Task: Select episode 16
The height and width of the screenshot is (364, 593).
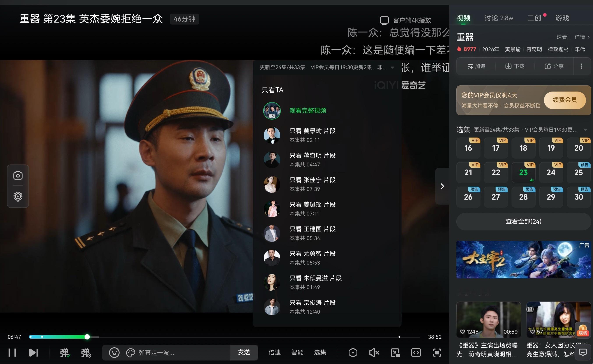Action: 468,148
